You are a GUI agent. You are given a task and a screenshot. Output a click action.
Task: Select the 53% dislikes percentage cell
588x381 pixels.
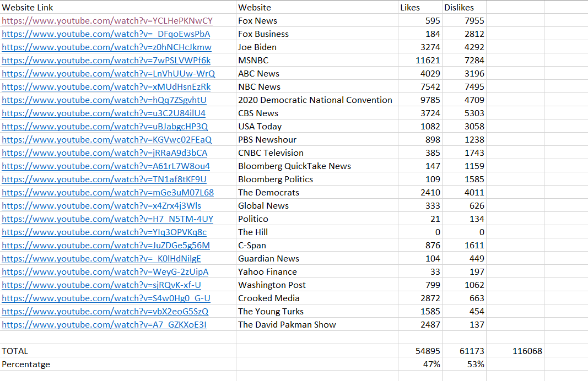(464, 364)
